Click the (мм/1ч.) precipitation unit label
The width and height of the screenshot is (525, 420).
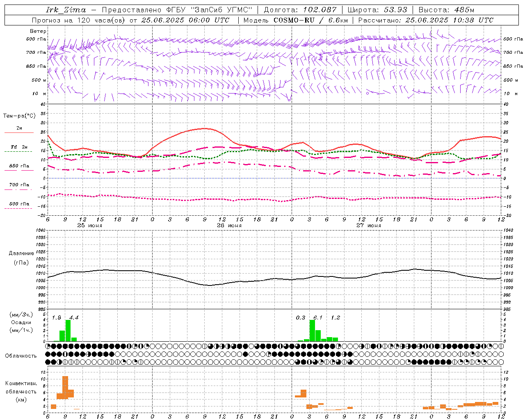pos(21,330)
